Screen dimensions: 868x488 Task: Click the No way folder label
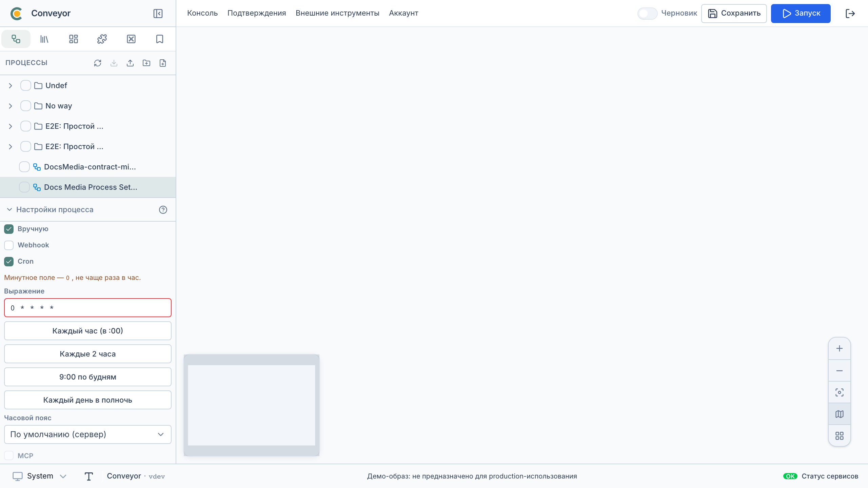coord(59,106)
